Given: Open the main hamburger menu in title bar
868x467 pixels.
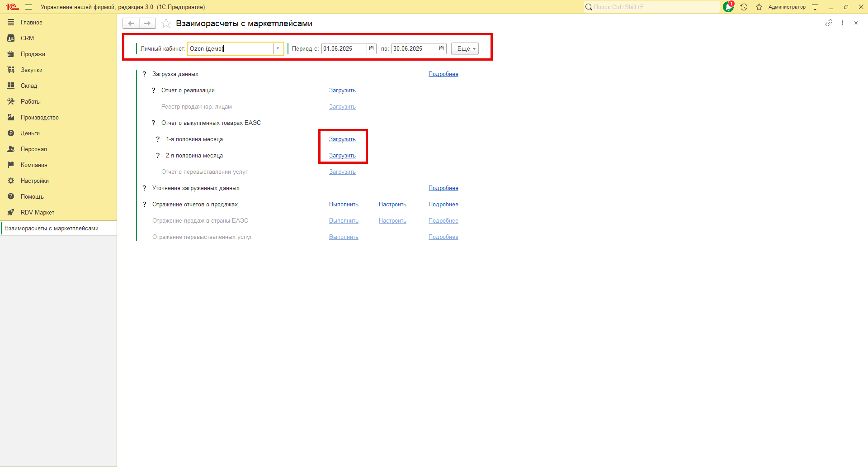Looking at the screenshot, I should coord(28,7).
